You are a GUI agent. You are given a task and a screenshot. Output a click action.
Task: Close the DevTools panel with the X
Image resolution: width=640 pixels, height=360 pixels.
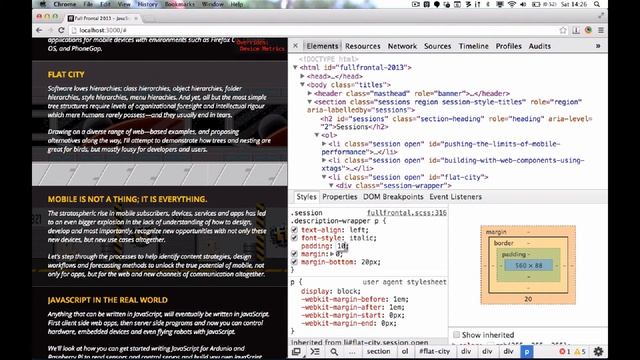pos(296,46)
